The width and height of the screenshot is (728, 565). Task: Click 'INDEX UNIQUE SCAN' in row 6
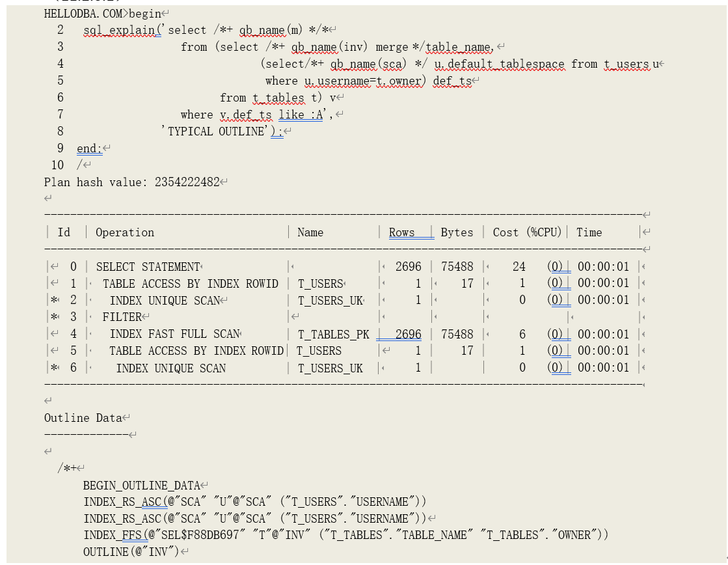point(171,368)
